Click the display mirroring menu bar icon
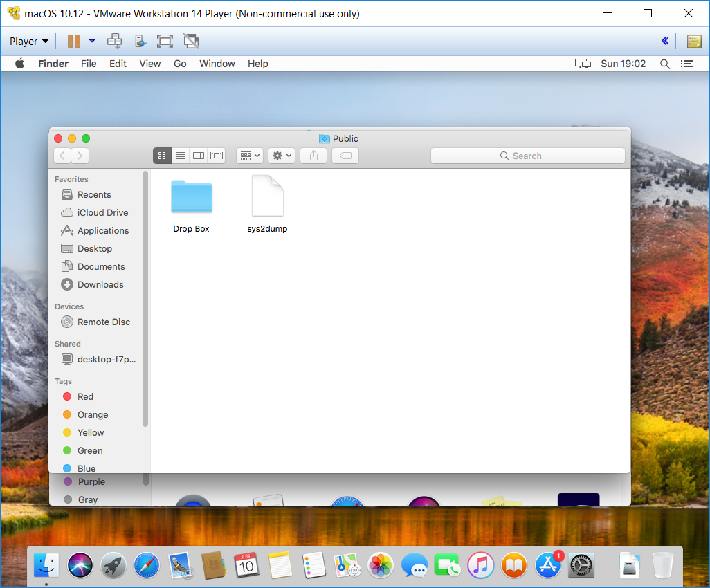710x588 pixels. (x=583, y=64)
